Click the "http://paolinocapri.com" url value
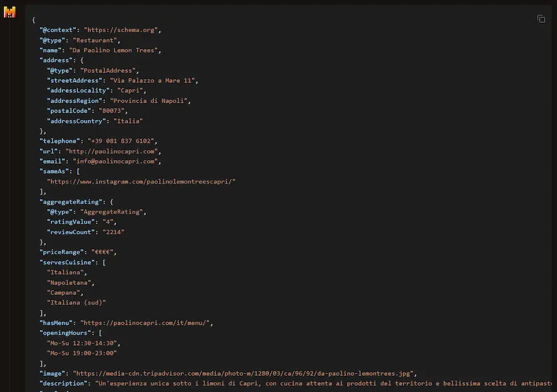 coord(111,151)
